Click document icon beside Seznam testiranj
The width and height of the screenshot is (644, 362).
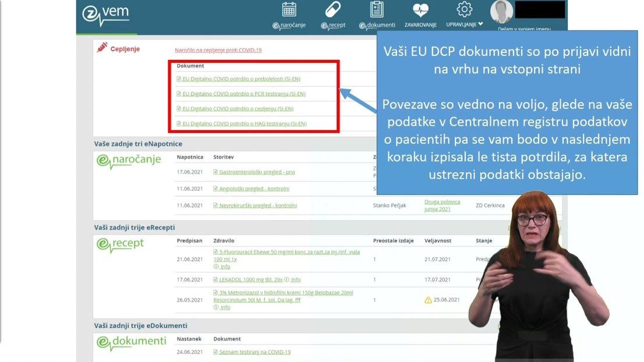click(x=215, y=352)
